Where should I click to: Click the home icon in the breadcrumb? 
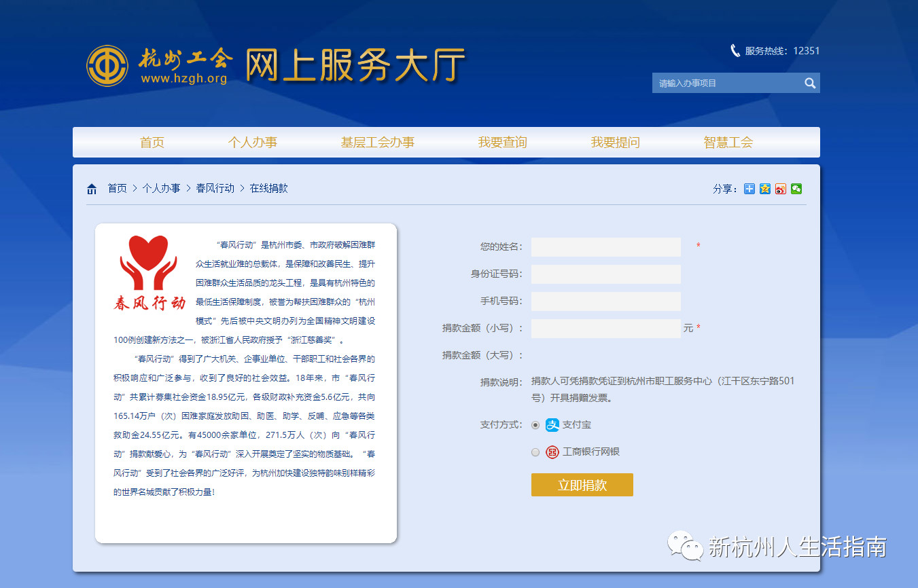click(92, 189)
